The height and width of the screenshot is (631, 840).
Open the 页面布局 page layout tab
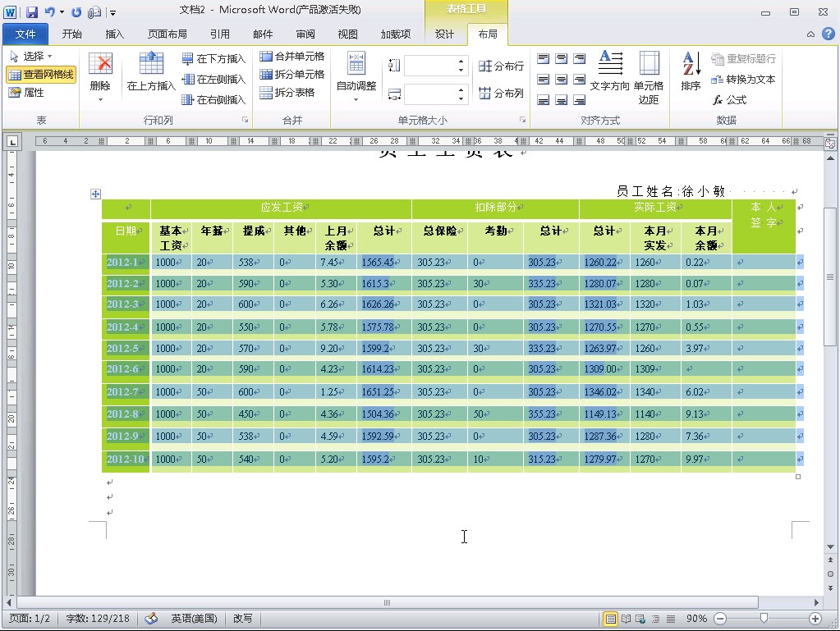pyautogui.click(x=167, y=34)
